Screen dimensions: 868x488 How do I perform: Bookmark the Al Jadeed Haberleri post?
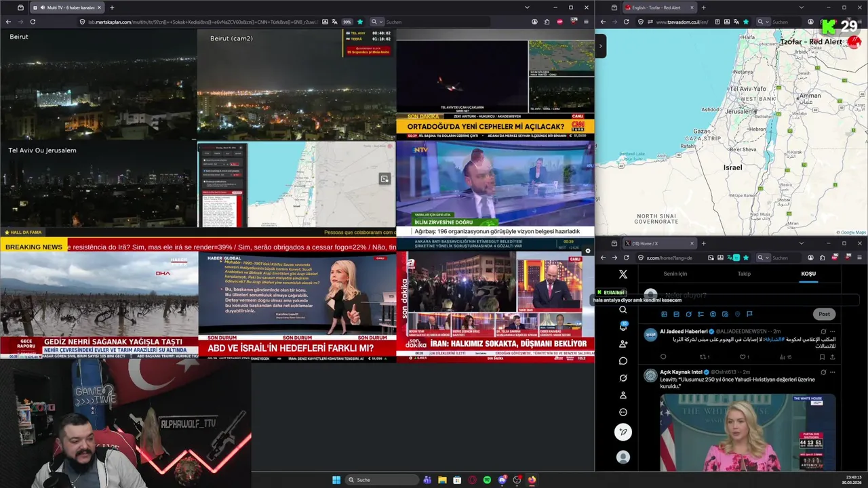822,357
